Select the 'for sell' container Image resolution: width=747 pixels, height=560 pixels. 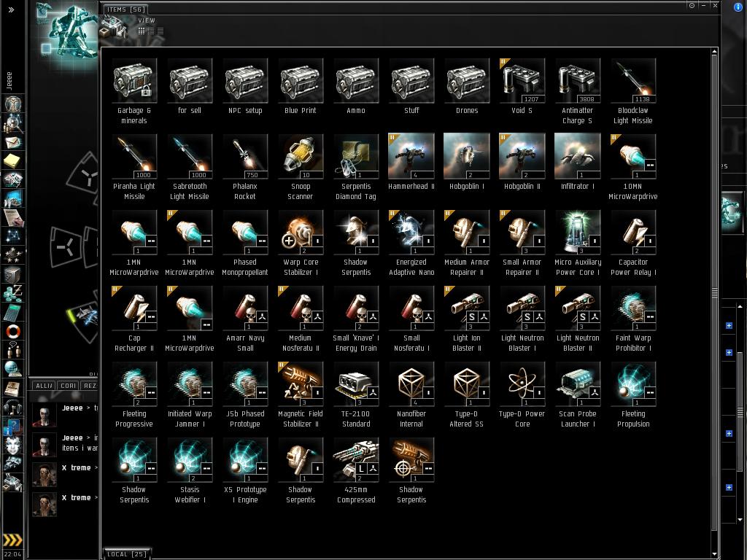coord(190,86)
